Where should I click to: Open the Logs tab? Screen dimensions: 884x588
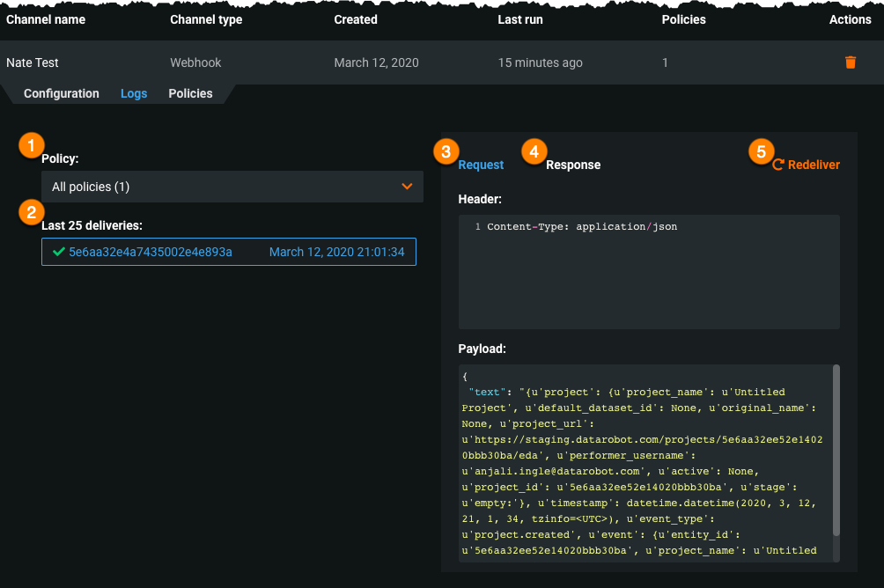point(134,93)
